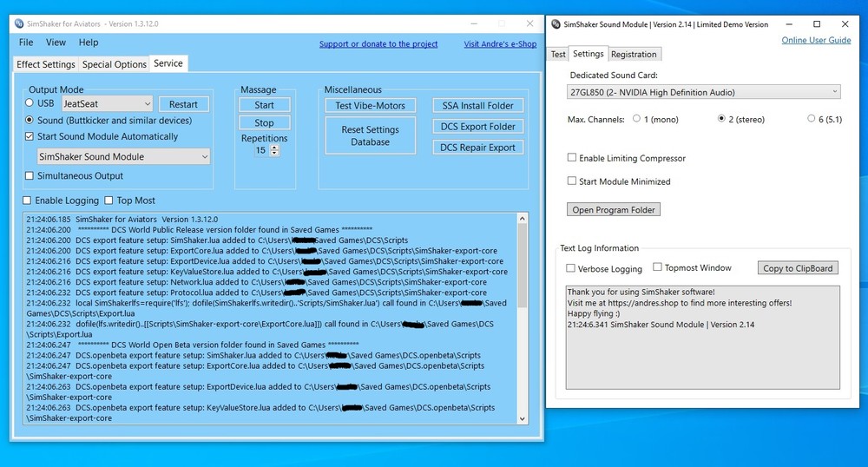Open Registration tab in Sound Module
The height and width of the screenshot is (467, 868).
pyautogui.click(x=634, y=54)
